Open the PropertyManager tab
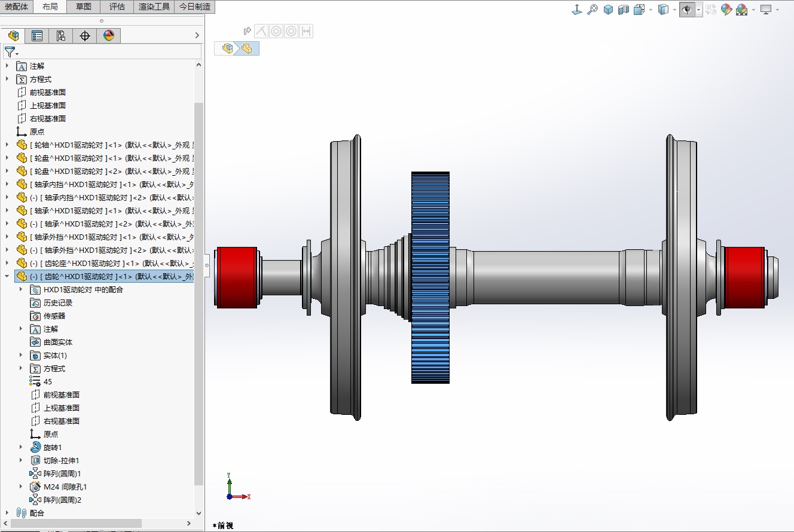Viewport: 794px width, 532px height. click(x=37, y=36)
